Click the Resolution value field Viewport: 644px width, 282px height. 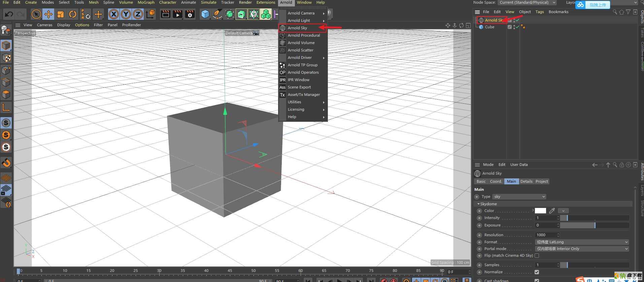tap(545, 235)
